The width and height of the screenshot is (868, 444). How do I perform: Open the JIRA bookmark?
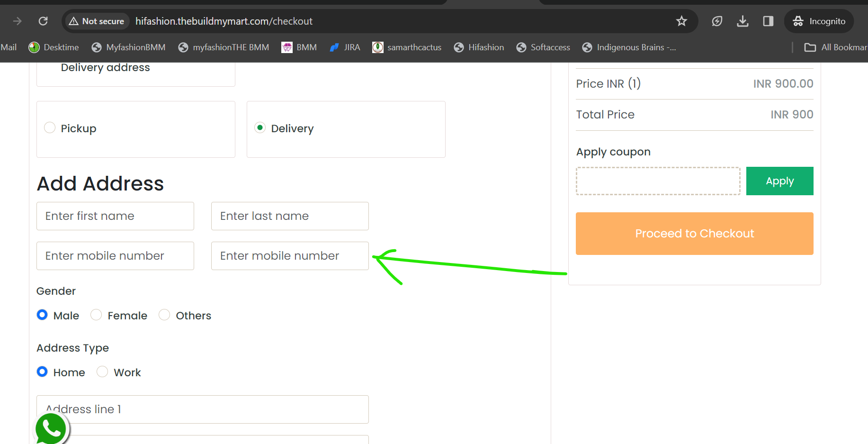click(345, 47)
